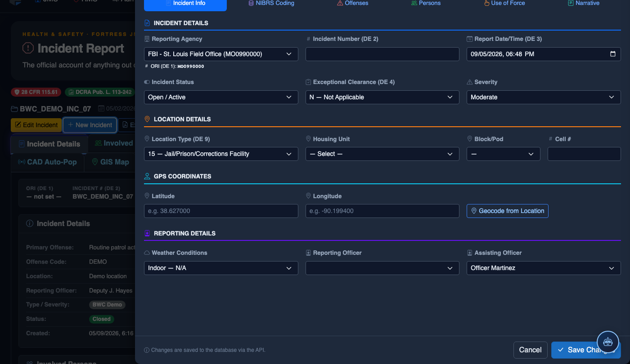The width and height of the screenshot is (630, 364).
Task: Click the Reporting Details purple badge icon
Action: coord(147,233)
